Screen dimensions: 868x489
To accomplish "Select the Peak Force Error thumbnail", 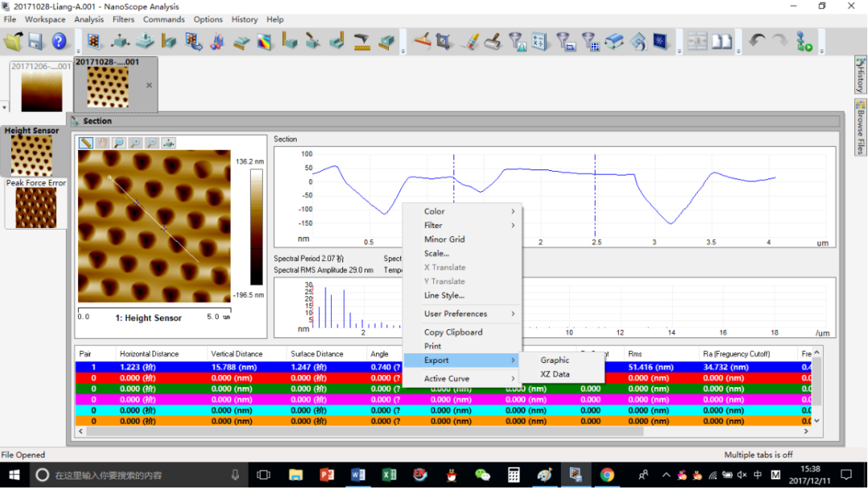I will tap(35, 207).
